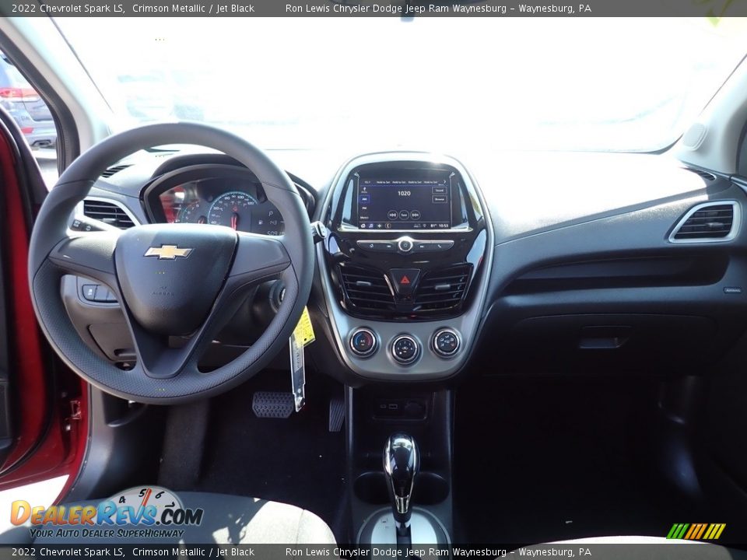Select the AM band on the radio screen
The height and width of the screenshot is (560, 747).
[364, 199]
